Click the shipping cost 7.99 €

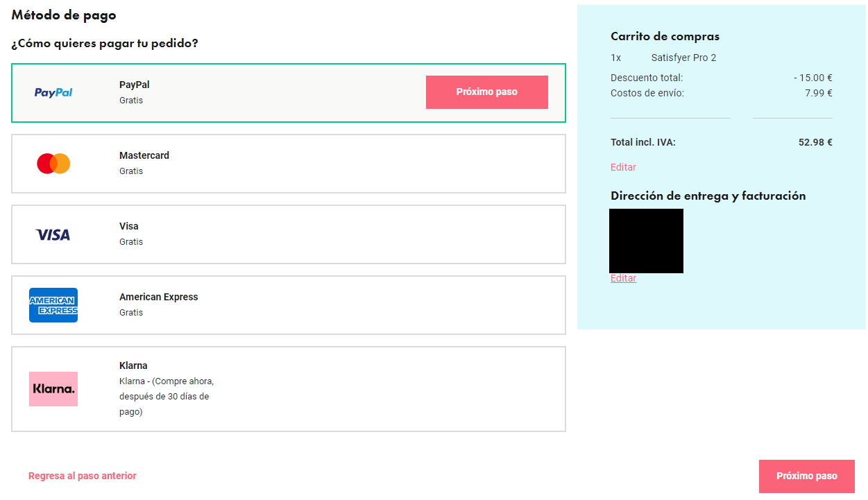[819, 93]
